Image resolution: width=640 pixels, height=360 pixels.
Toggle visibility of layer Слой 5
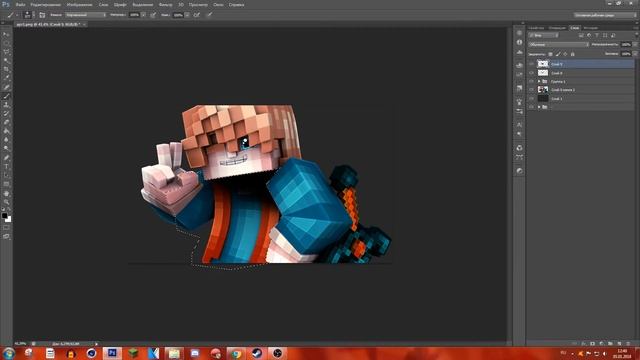531,64
